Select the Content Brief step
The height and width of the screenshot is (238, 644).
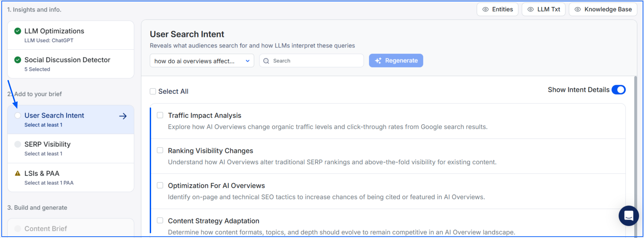click(x=71, y=228)
